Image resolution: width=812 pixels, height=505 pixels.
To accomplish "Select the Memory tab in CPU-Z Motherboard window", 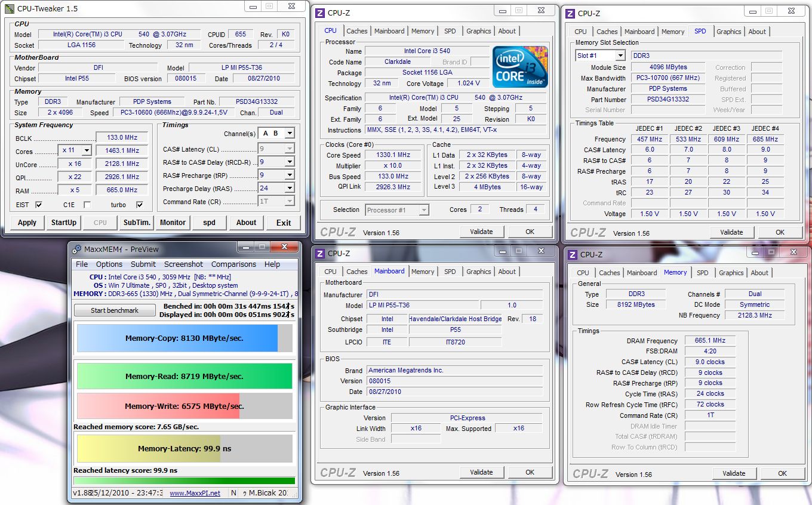I will (x=423, y=272).
